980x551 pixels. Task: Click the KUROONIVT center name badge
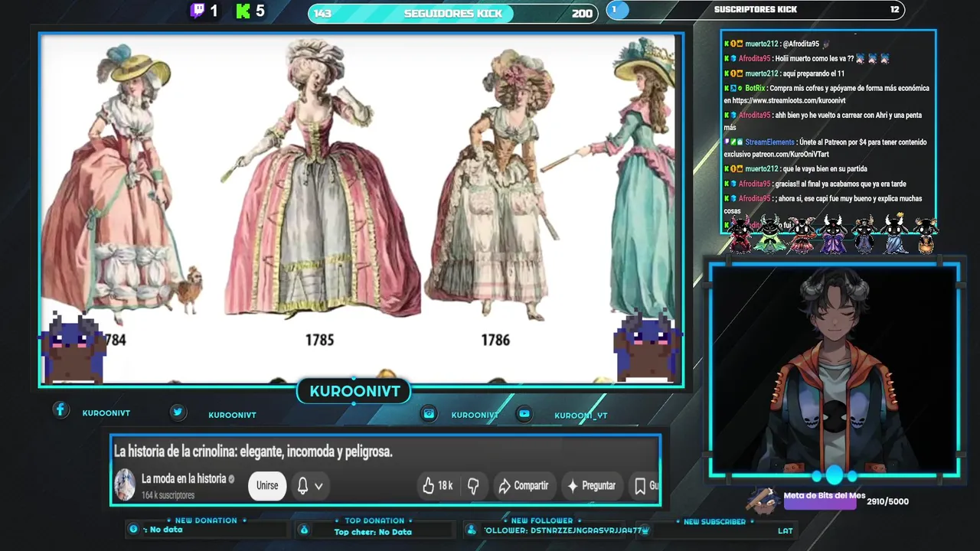tap(354, 391)
